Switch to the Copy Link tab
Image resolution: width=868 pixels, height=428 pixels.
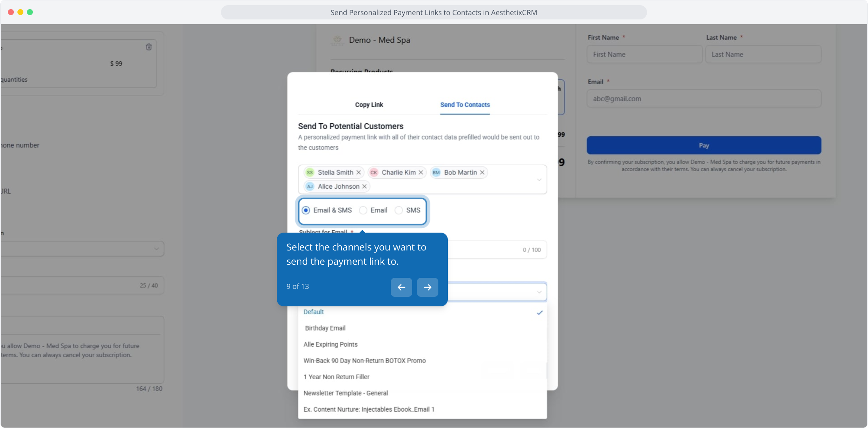pos(369,105)
